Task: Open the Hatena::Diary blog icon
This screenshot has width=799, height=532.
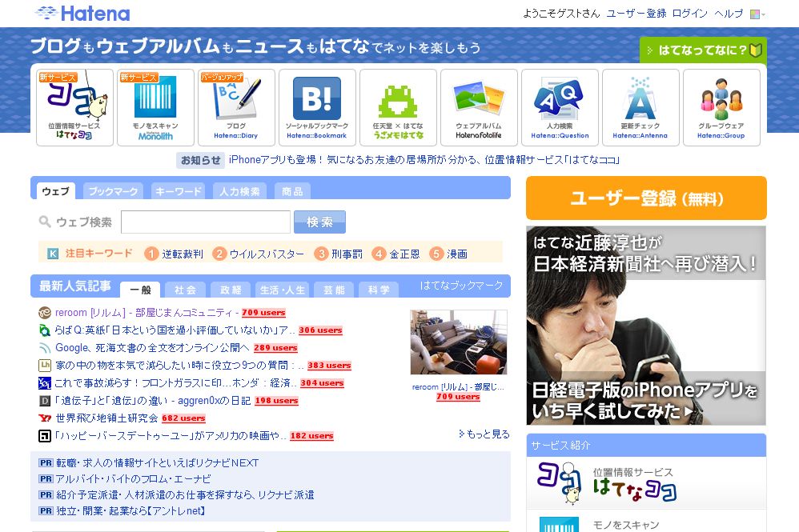Action: tap(236, 107)
